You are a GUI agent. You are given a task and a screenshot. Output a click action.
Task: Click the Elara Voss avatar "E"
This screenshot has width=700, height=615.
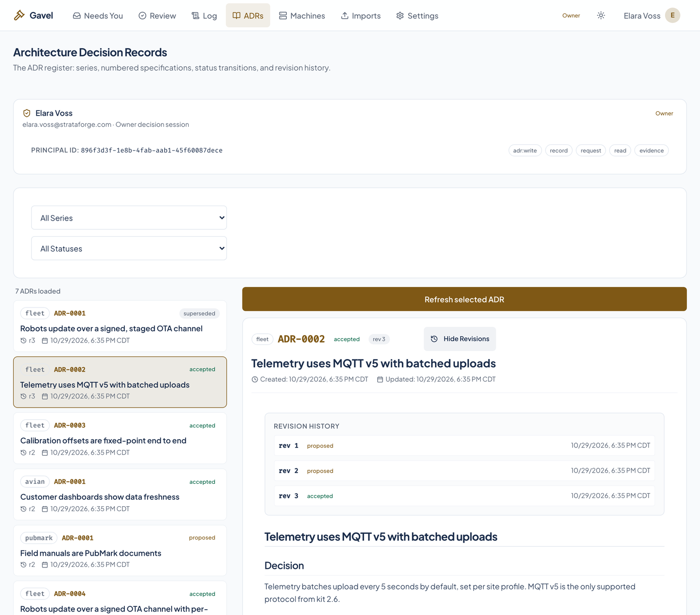pyautogui.click(x=672, y=16)
